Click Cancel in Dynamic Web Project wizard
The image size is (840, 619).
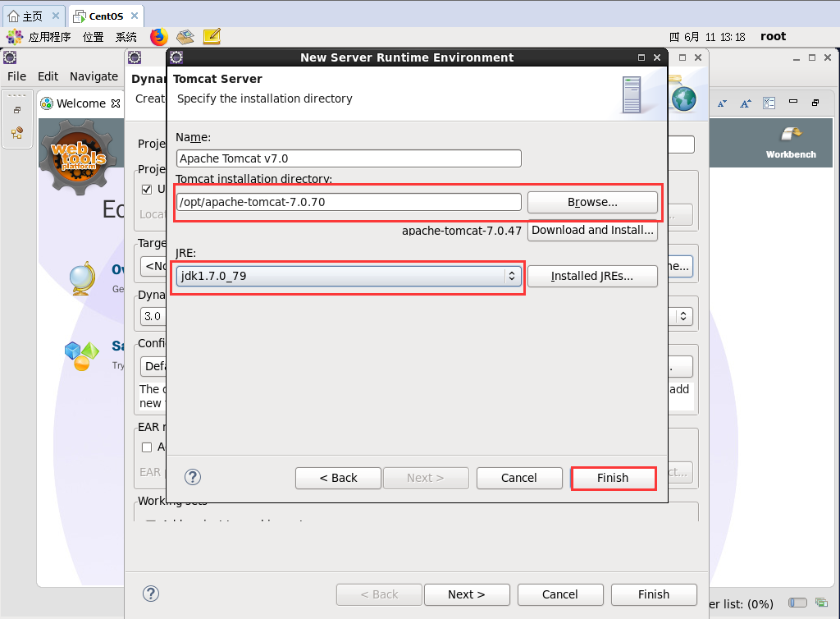click(x=560, y=595)
